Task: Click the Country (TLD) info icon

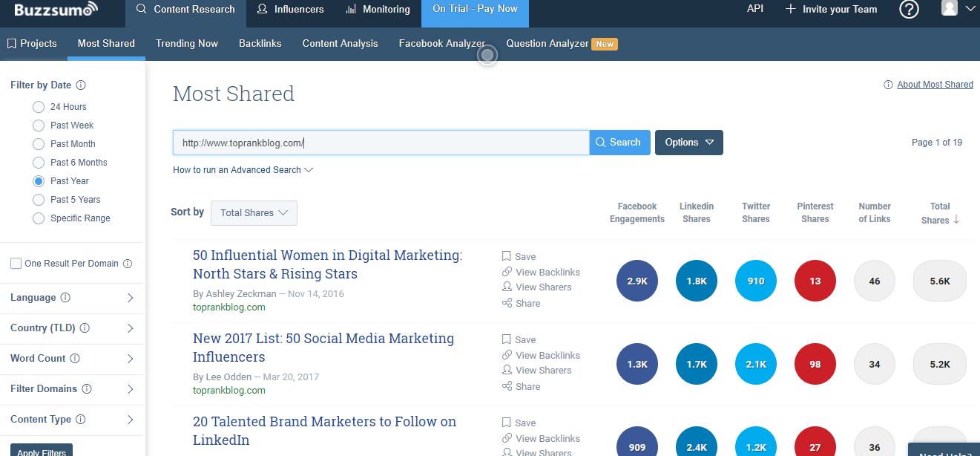Action: point(85,328)
